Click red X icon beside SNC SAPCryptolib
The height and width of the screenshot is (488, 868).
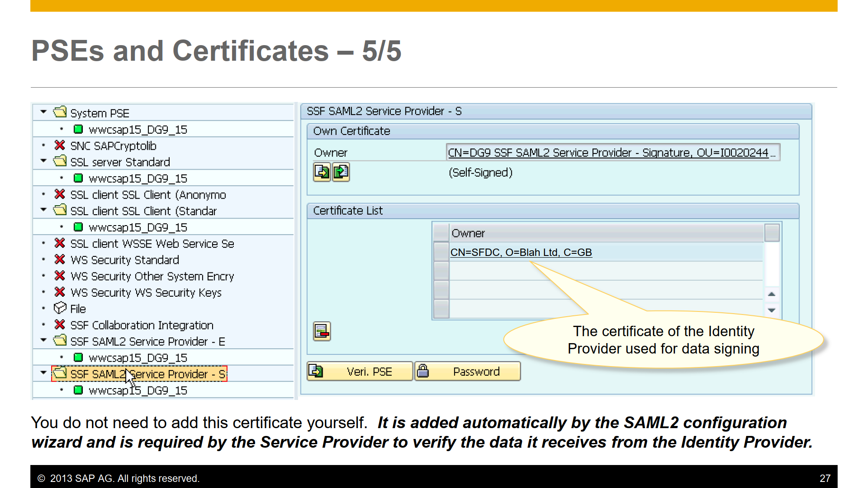click(60, 145)
